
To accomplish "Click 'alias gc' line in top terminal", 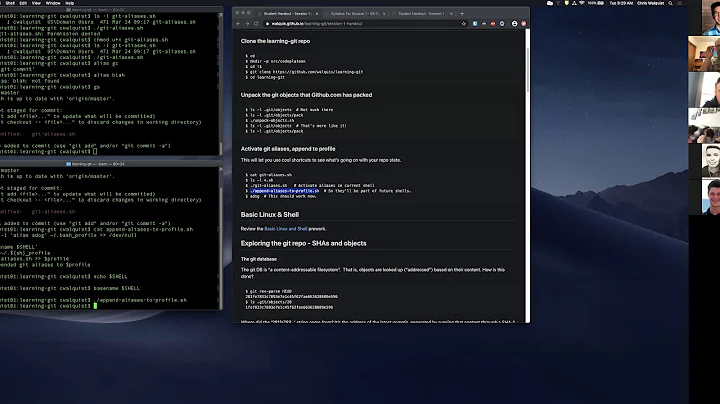I will point(59,63).
